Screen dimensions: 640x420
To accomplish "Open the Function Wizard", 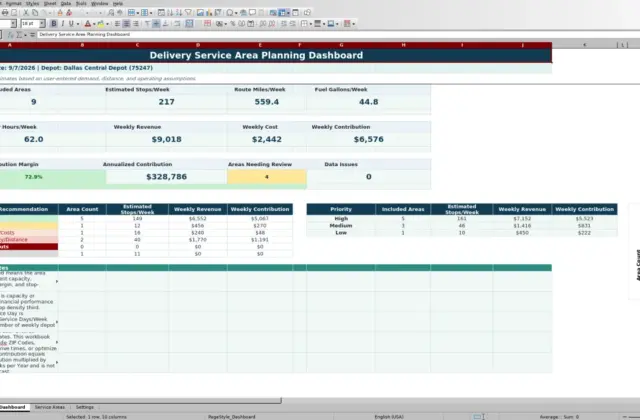I will [x=11, y=35].
